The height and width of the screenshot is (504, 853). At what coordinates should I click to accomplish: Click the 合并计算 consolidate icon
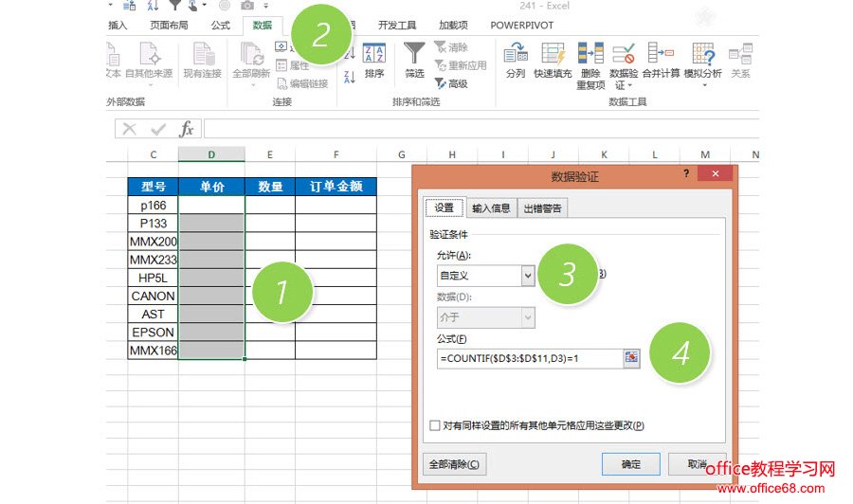pyautogui.click(x=661, y=61)
